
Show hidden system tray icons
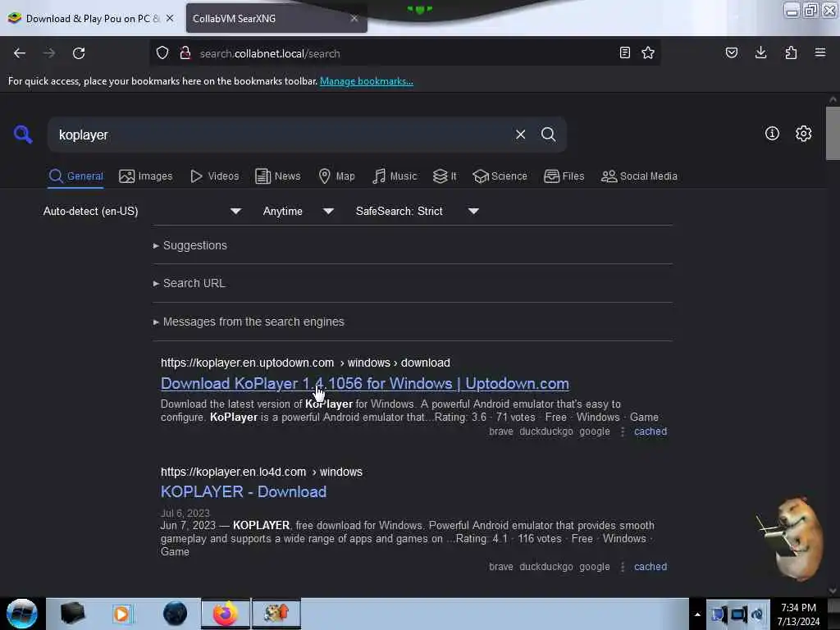click(x=697, y=614)
